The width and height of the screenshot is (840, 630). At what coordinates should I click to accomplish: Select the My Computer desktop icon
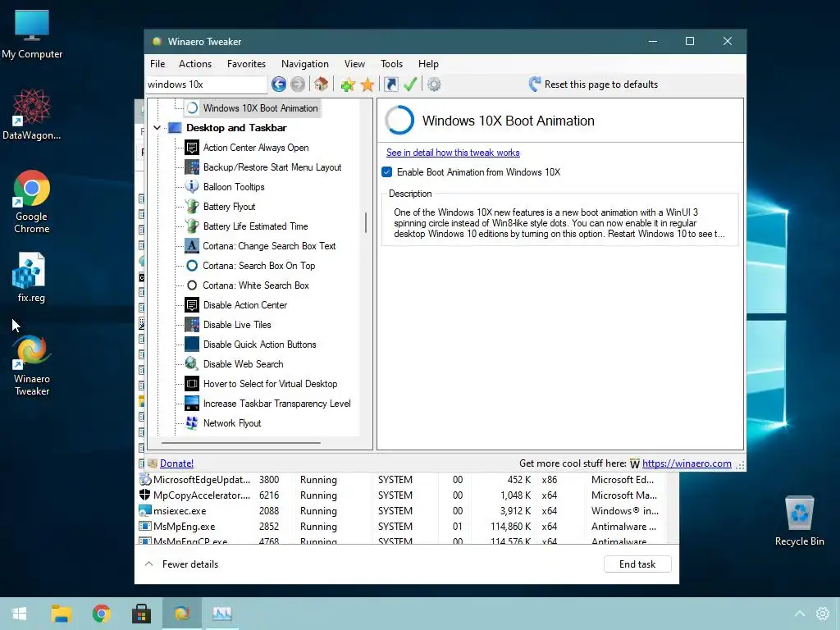[x=32, y=34]
